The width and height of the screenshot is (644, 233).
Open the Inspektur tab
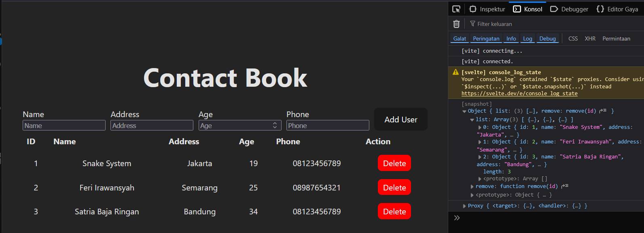click(x=487, y=9)
